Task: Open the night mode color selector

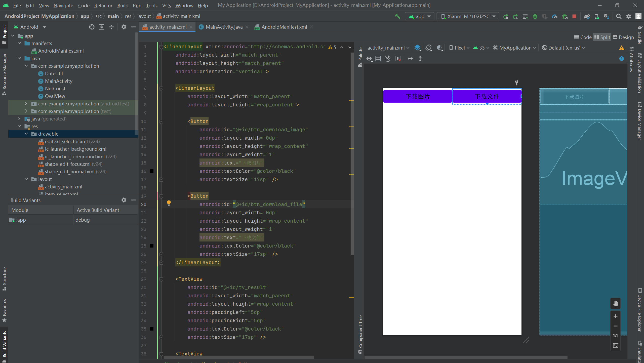Action: coord(439,48)
